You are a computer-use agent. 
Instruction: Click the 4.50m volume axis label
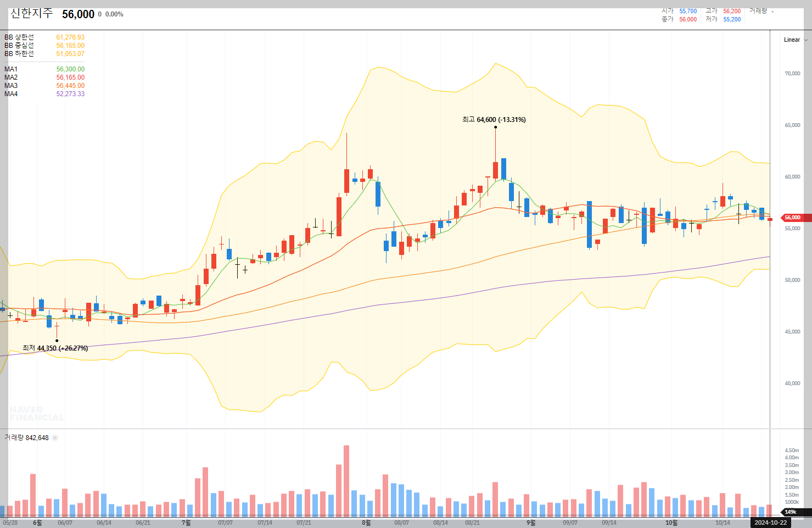pos(792,451)
